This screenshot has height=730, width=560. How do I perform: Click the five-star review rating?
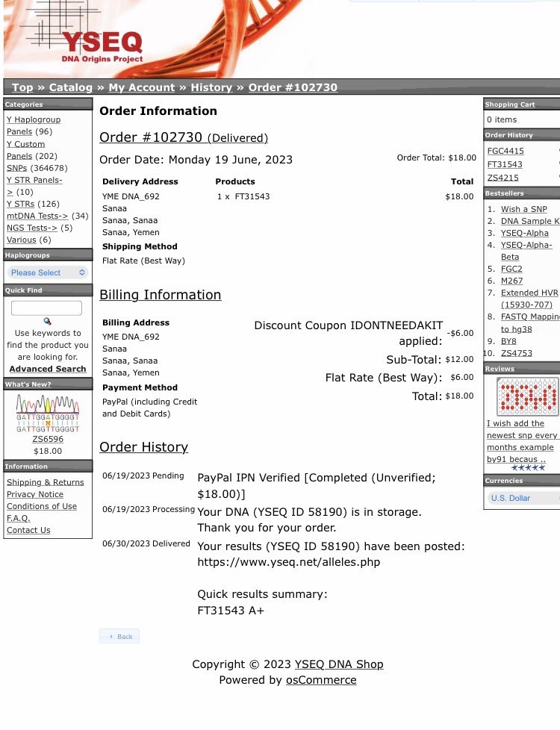coord(528,468)
